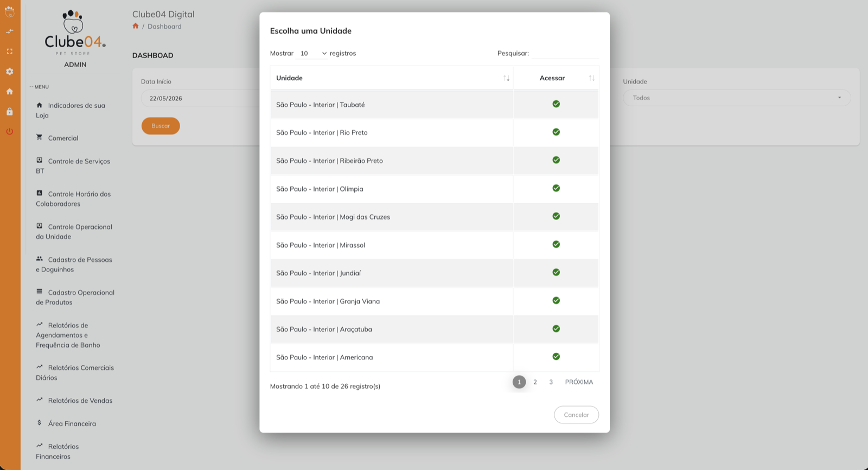
Task: Click green access check for Americana unit
Action: (x=556, y=357)
